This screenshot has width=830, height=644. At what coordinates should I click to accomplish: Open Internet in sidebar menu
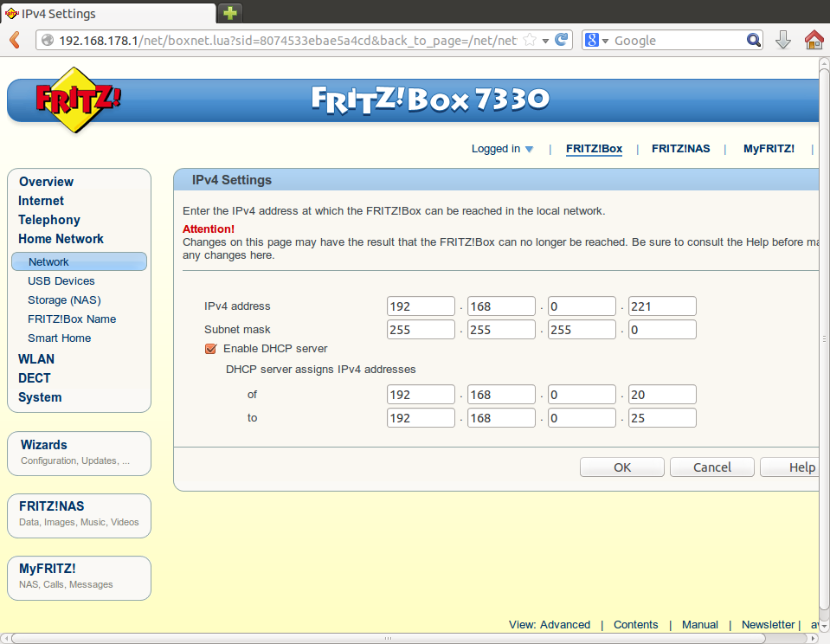click(x=41, y=201)
